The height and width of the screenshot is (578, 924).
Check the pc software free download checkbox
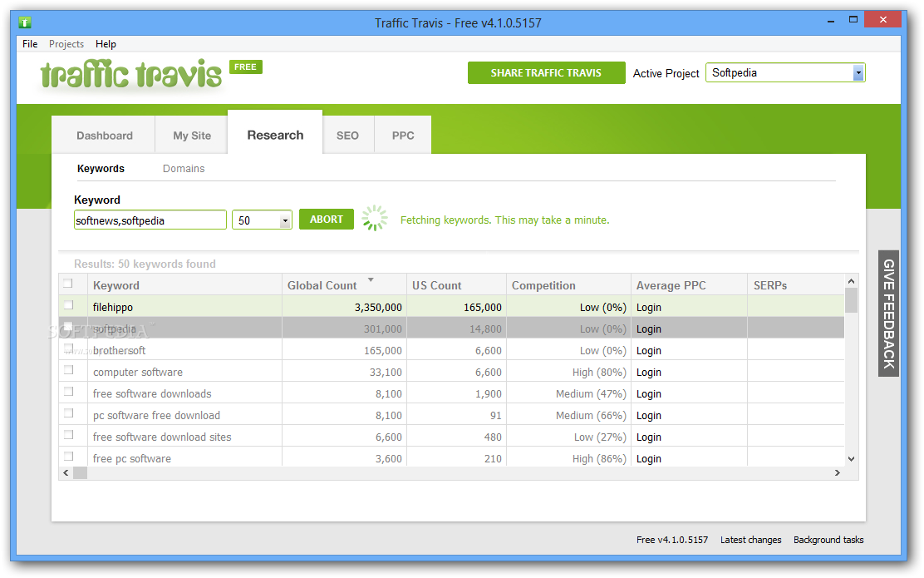click(x=68, y=413)
